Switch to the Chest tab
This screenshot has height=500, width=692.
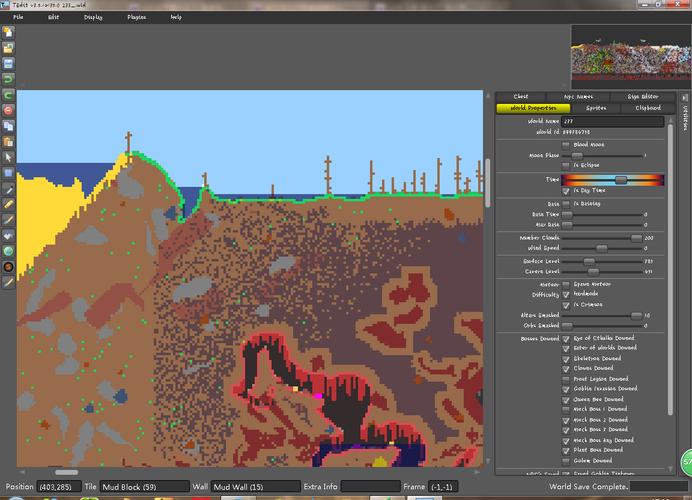tap(521, 96)
